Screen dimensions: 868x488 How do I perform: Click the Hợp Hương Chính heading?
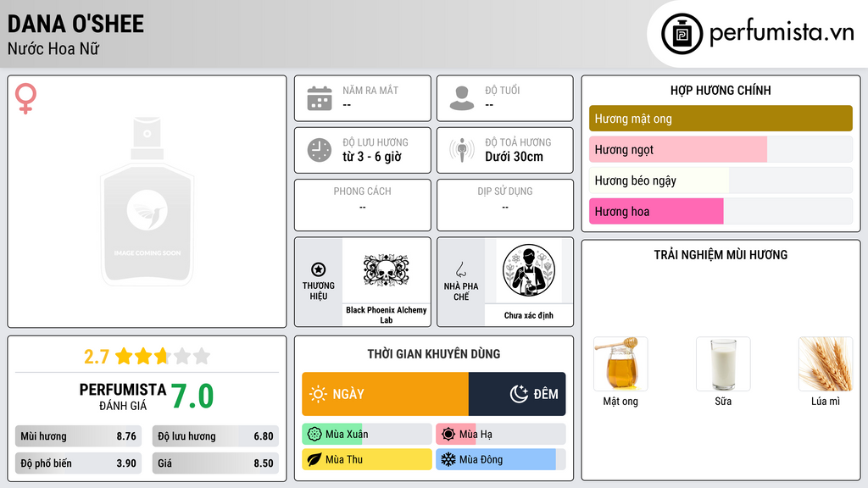click(x=721, y=90)
